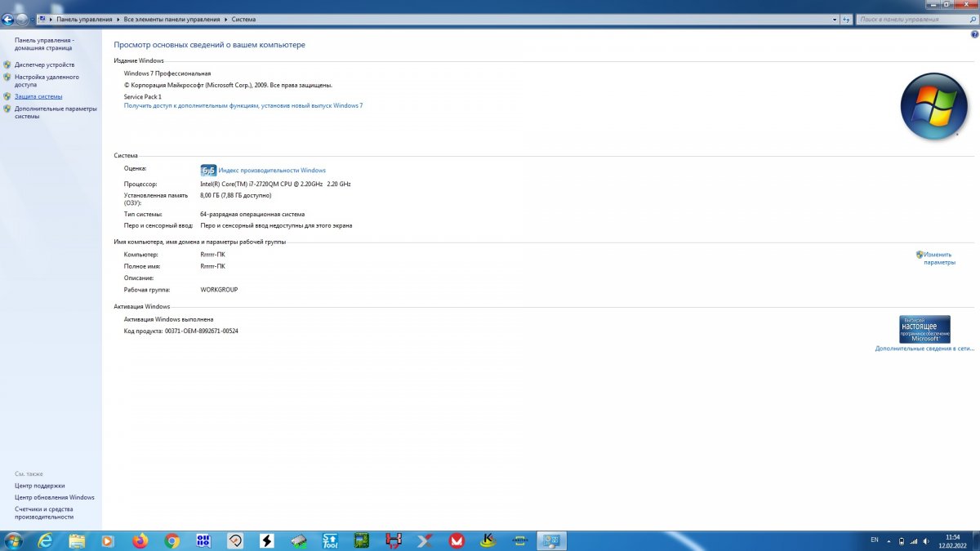Open the gauge-dial app in the taskbar
This screenshot has width=980, height=551.
[x=235, y=540]
